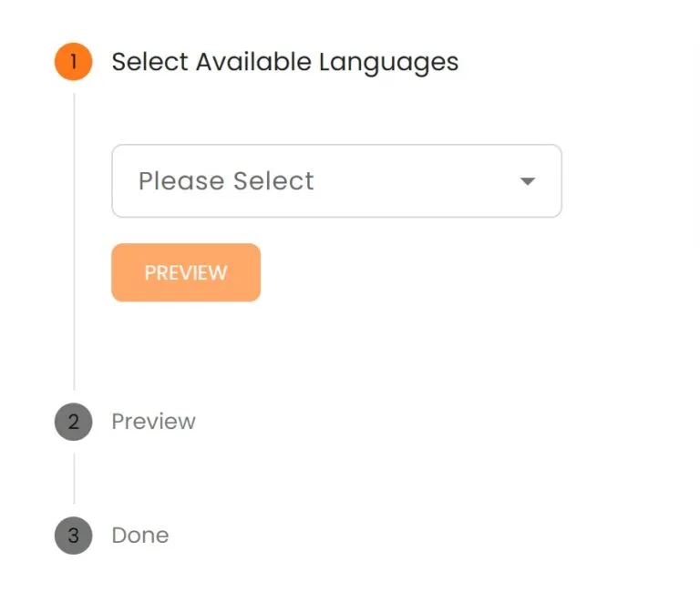Click the word 'Languages' in the heading
This screenshot has height=602, width=700.
[x=389, y=63]
